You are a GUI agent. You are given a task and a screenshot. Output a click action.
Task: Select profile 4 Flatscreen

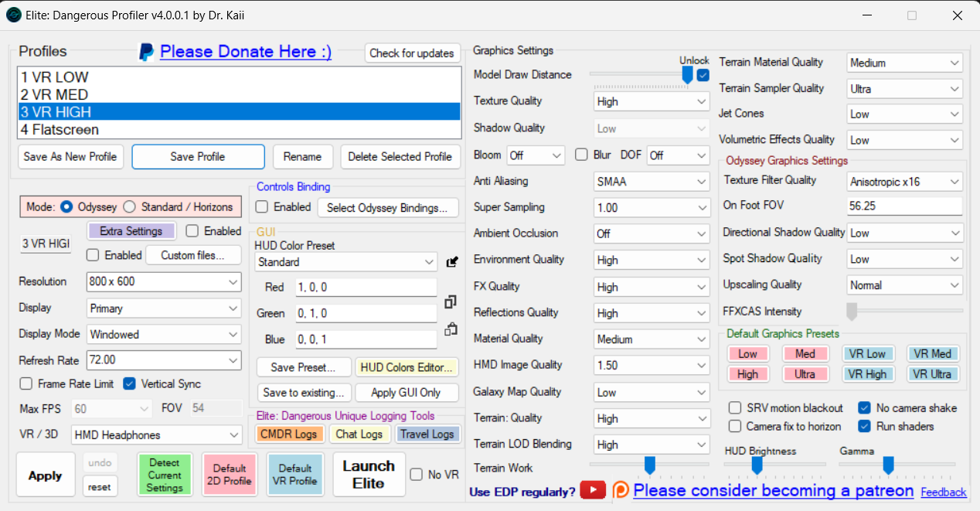pos(239,129)
